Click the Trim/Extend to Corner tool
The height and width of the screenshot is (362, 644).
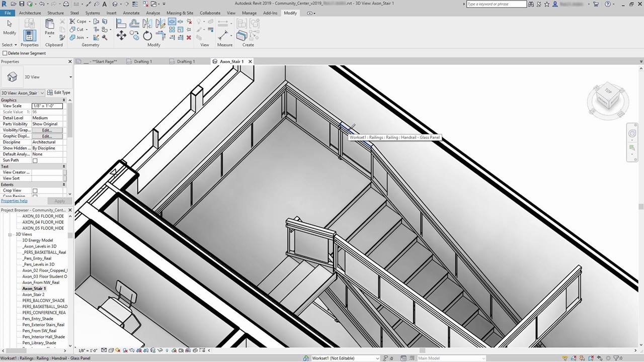pos(160,35)
